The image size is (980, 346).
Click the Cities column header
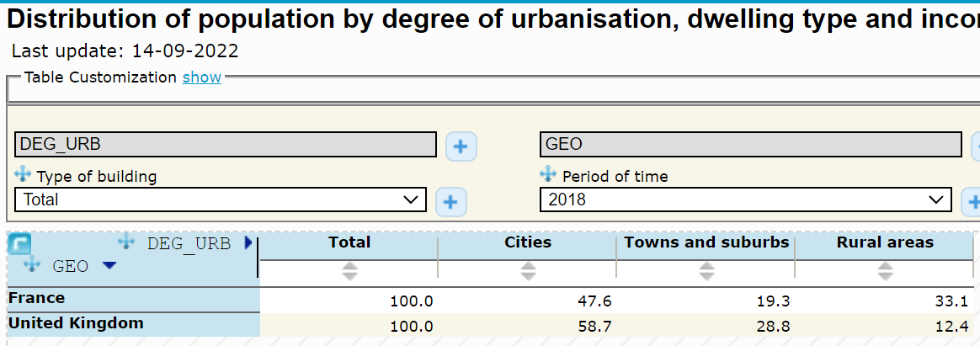click(528, 242)
